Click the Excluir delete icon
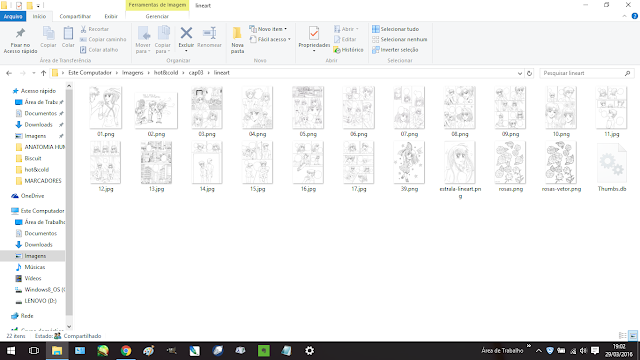This screenshot has height=360, width=640. (186, 33)
